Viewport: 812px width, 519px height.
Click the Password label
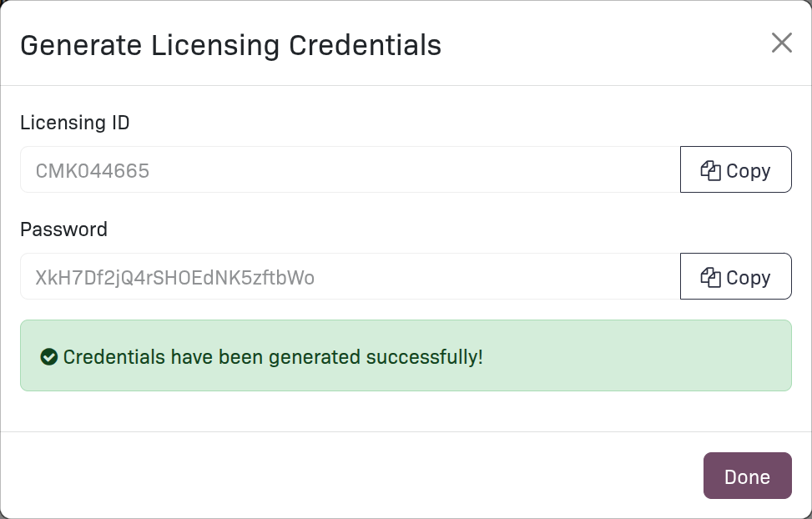tap(63, 229)
